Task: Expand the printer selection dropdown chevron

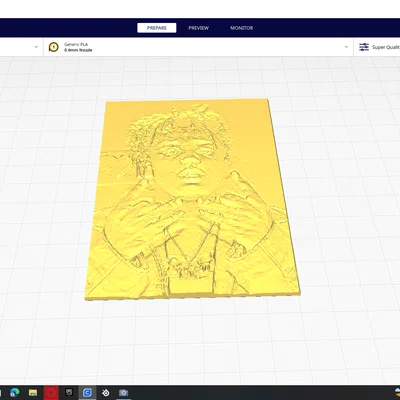Action: point(36,47)
